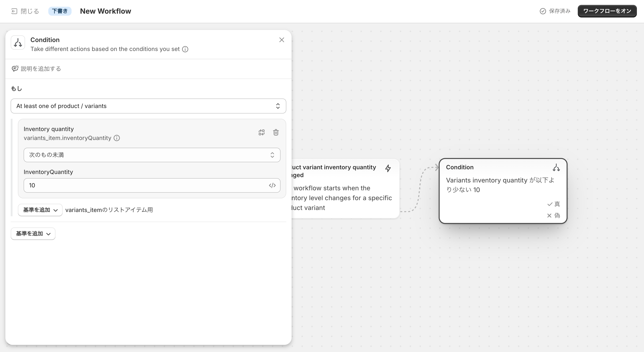
Task: Click 閉じる to exit the editor
Action: (25, 11)
